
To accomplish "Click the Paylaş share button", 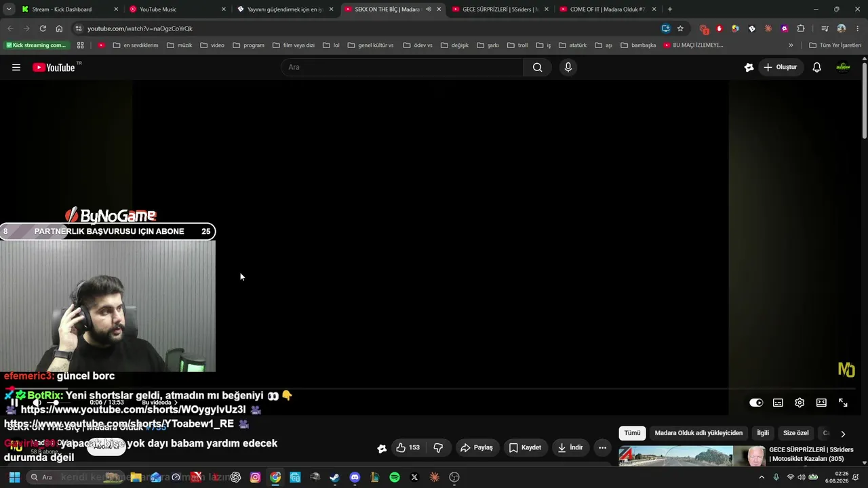I will 477,447.
